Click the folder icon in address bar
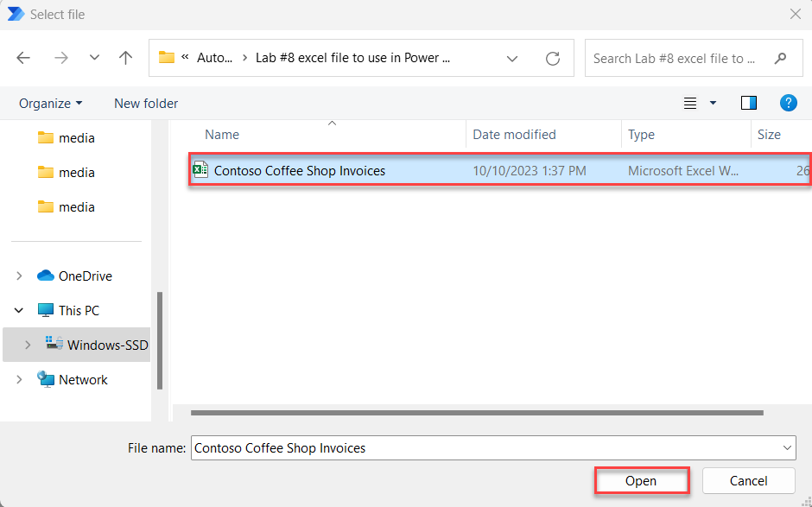 166,57
